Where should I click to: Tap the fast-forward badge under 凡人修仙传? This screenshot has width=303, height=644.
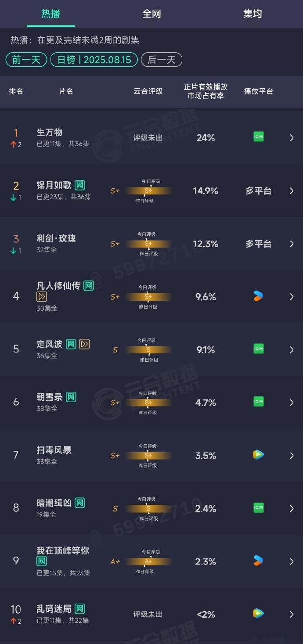point(42,297)
